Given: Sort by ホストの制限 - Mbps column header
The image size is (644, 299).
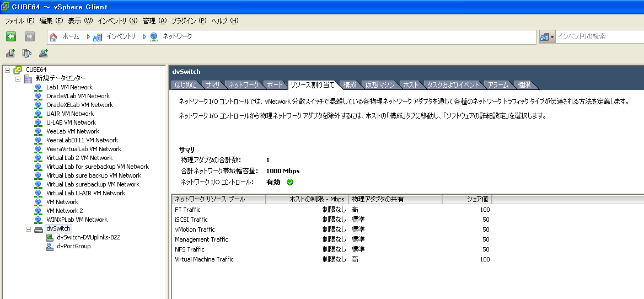Looking at the screenshot, I should 307,199.
